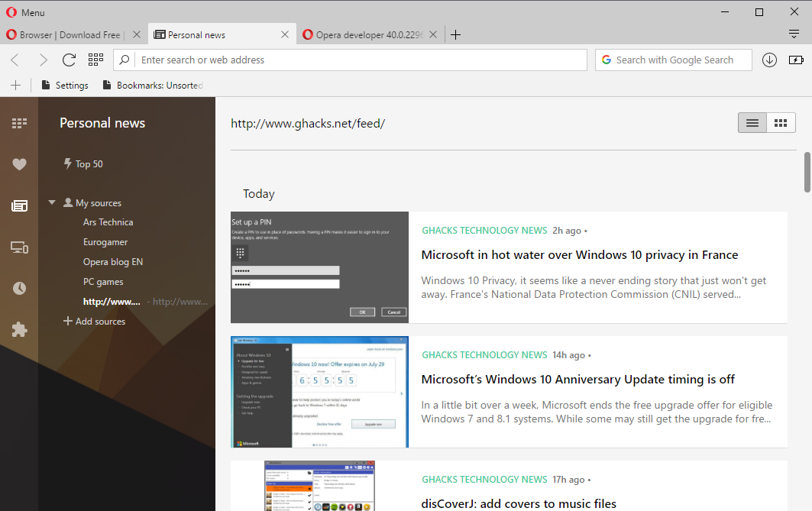Select the Ars Technica source
Image resolution: width=812 pixels, height=511 pixels.
click(x=108, y=222)
